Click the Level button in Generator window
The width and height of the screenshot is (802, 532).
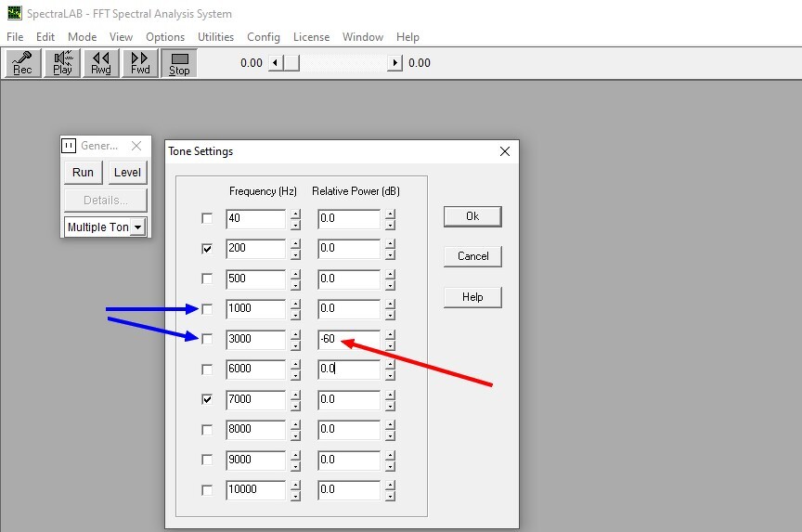[x=127, y=173]
